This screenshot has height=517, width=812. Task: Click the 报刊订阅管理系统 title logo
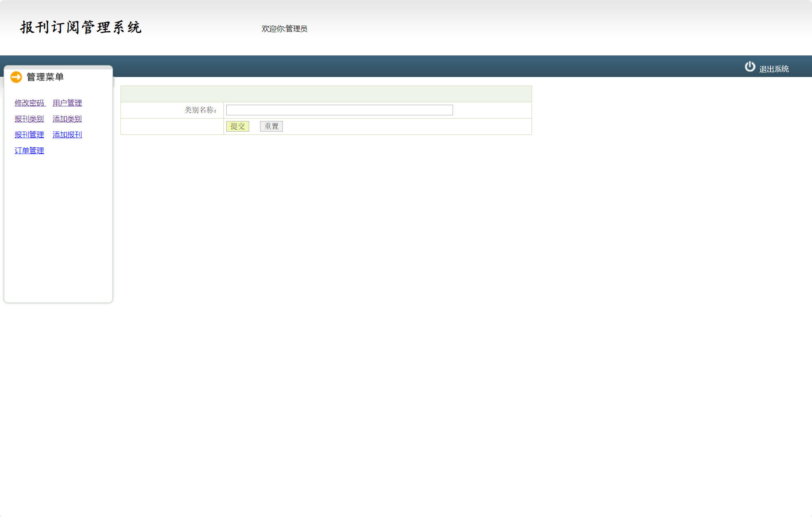click(81, 28)
